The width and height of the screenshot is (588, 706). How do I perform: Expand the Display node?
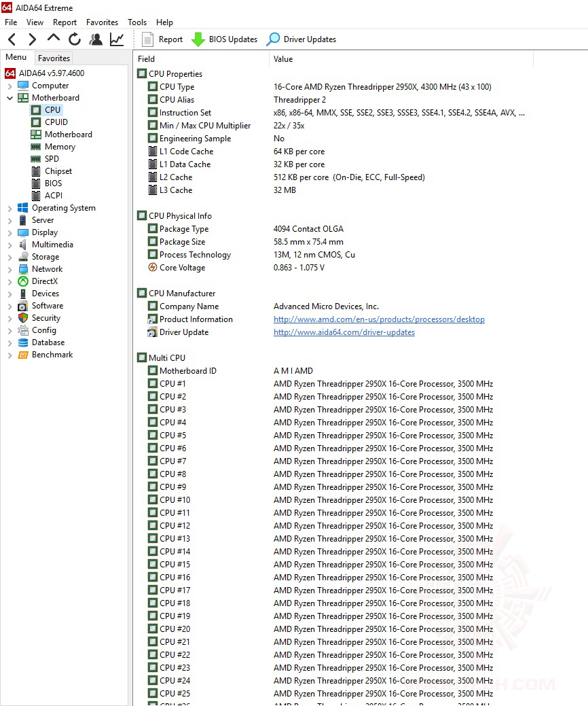10,232
